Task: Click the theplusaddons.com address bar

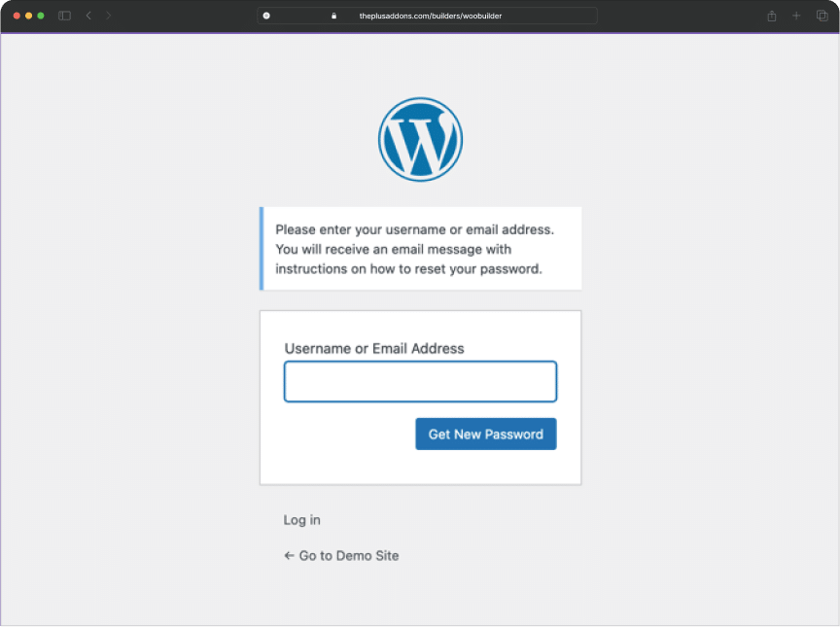Action: tap(427, 16)
